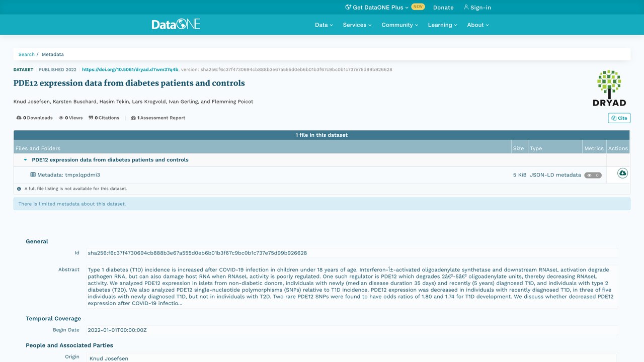This screenshot has width=644, height=362.
Task: Click the Size column header
Action: click(519, 148)
